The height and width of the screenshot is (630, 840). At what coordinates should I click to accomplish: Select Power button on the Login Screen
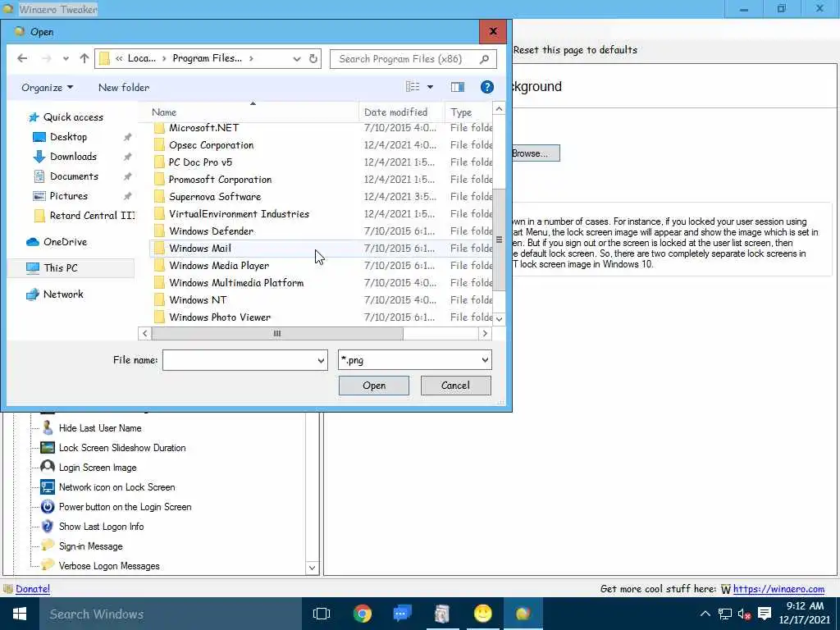(x=125, y=507)
